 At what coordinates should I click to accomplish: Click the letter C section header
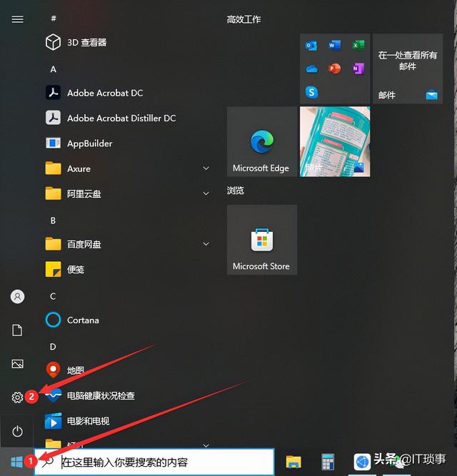[x=53, y=296]
